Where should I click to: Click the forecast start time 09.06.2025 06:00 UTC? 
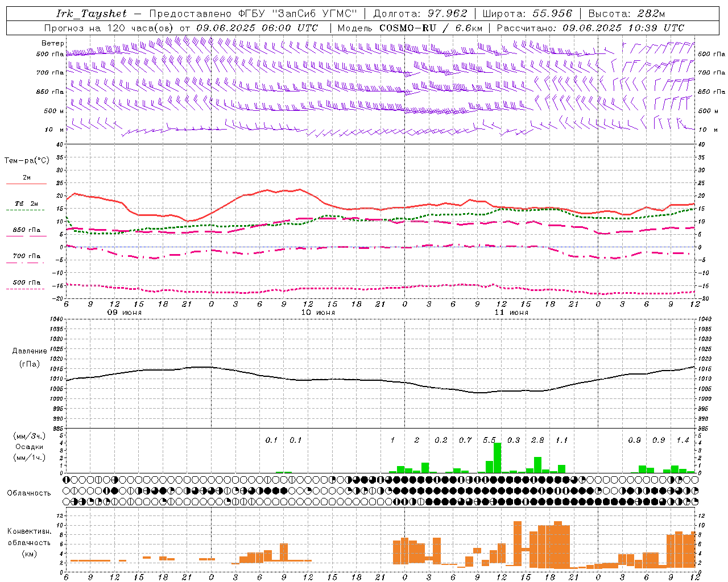[x=257, y=28]
